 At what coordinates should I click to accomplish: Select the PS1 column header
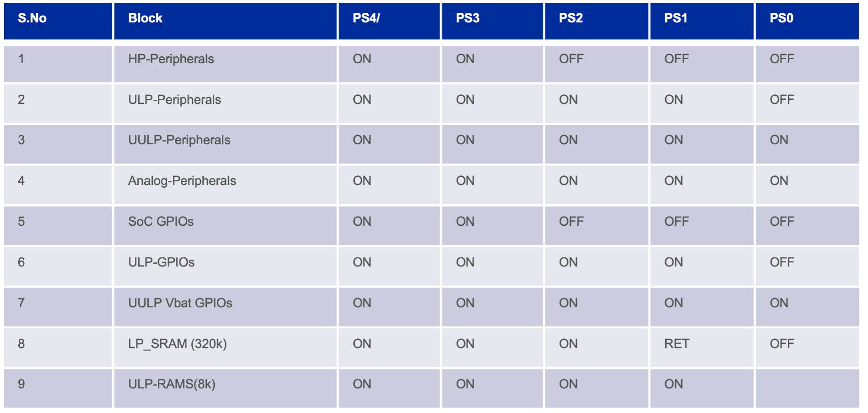click(702, 21)
